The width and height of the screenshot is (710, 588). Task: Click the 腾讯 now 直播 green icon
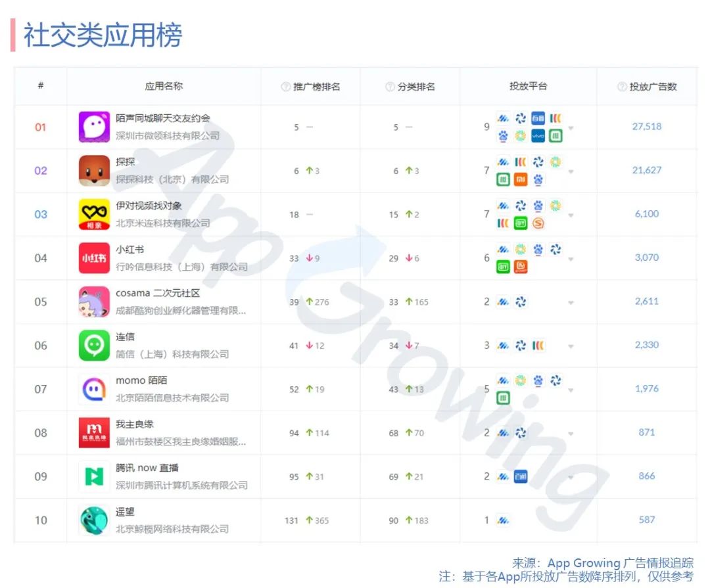click(94, 476)
